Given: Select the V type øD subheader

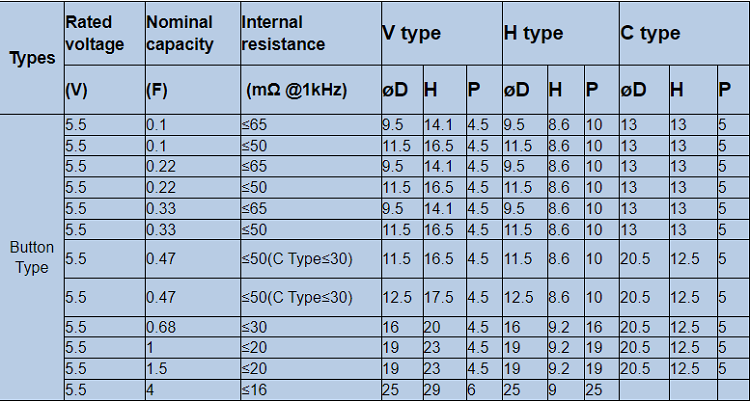Looking at the screenshot, I should [402, 90].
